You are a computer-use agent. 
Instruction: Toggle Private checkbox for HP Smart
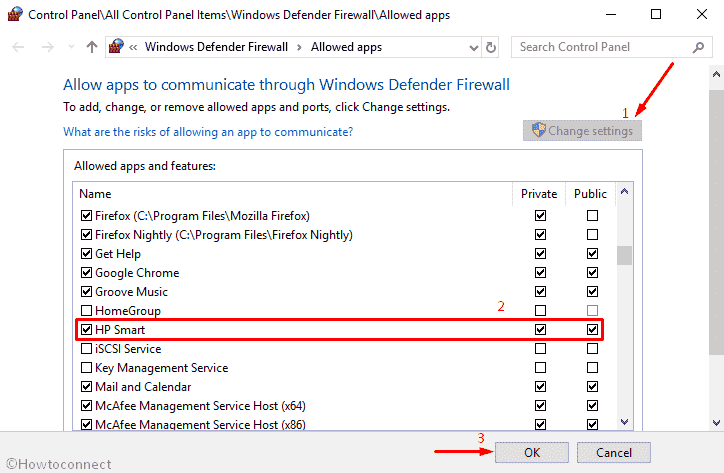coord(540,329)
